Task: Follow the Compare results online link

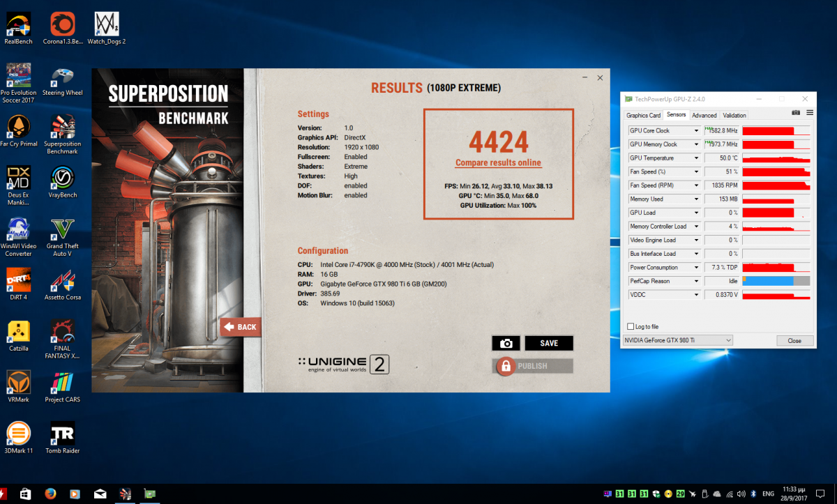Action: [x=498, y=163]
